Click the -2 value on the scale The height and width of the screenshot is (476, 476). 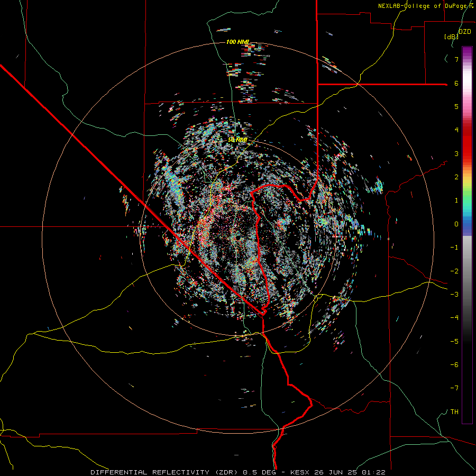point(454,271)
